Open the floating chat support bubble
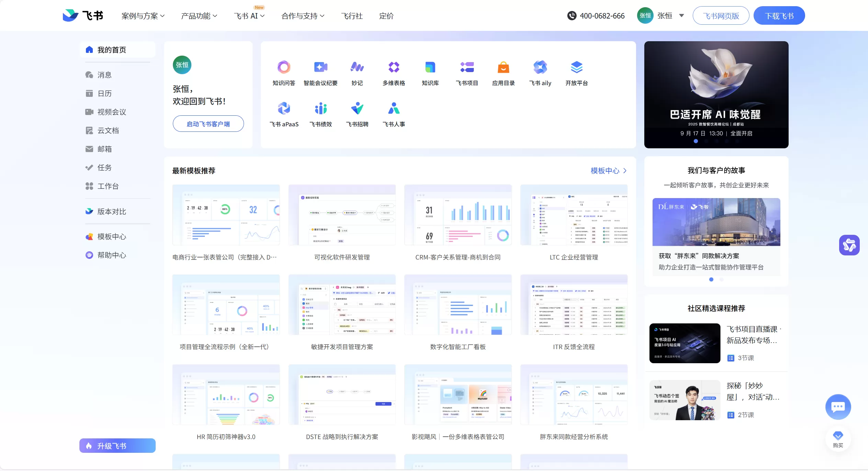This screenshot has width=868, height=471. point(838,407)
